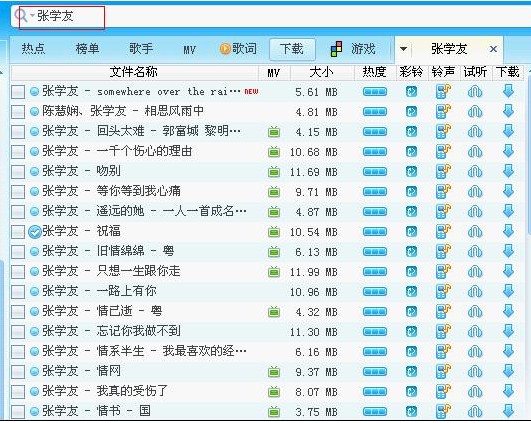Check the box for 忘记你我做不到

coord(18,332)
